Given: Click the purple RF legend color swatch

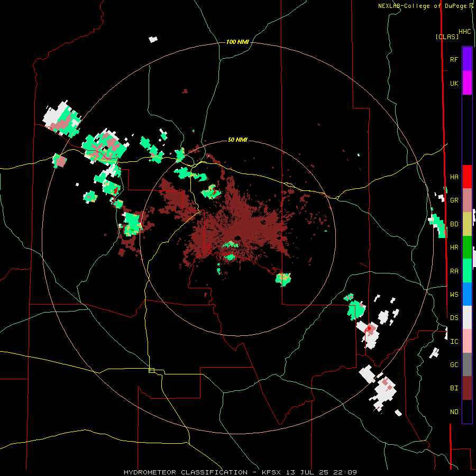Looking at the screenshot, I should [x=467, y=59].
